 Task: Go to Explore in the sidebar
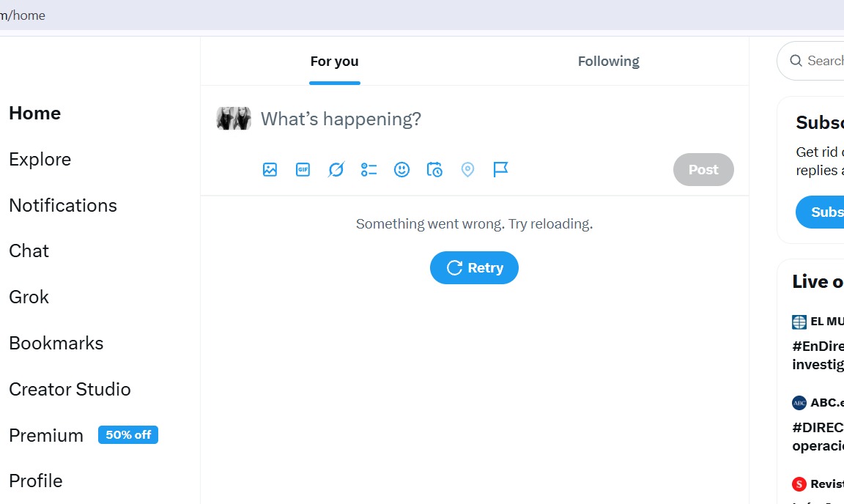point(40,160)
